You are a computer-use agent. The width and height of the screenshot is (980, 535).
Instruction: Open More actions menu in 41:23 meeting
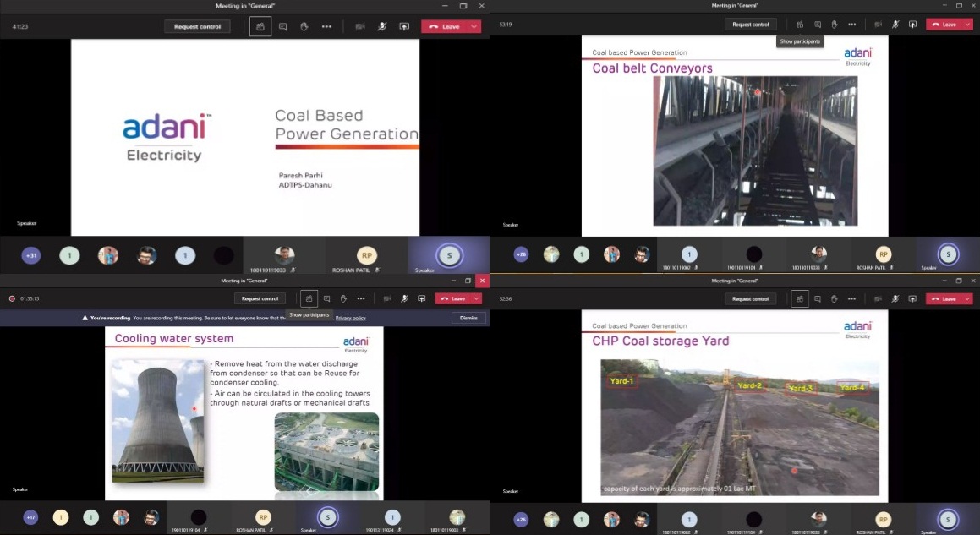[x=326, y=26]
